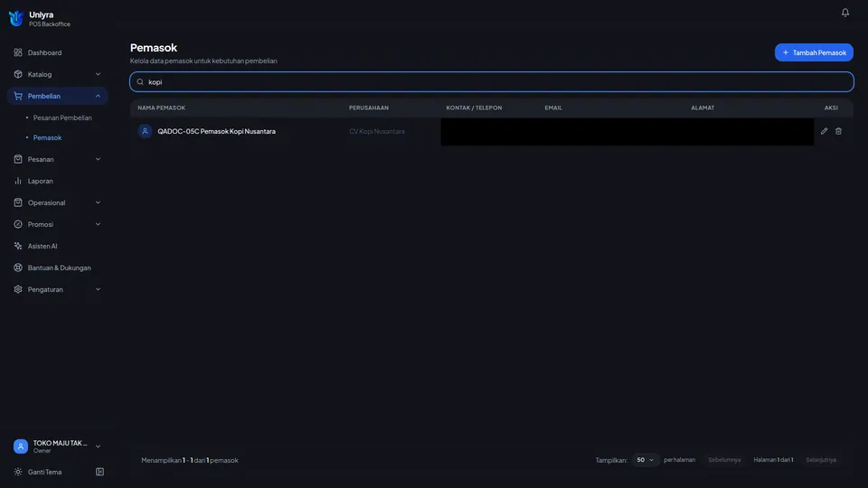This screenshot has width=868, height=488.
Task: Collapse the sidebar panel icon
Action: point(99,472)
